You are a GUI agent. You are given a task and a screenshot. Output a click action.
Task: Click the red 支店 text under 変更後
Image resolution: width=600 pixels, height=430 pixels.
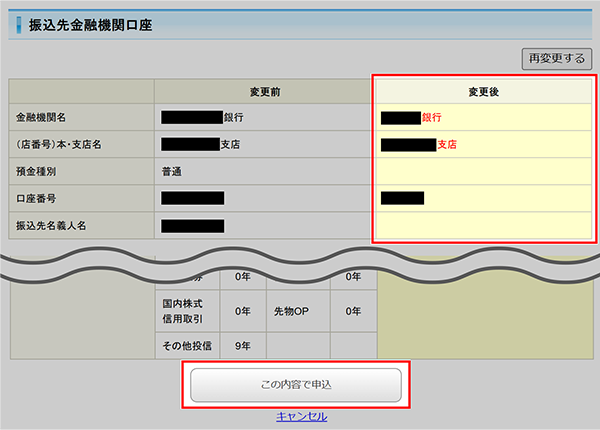coord(447,144)
